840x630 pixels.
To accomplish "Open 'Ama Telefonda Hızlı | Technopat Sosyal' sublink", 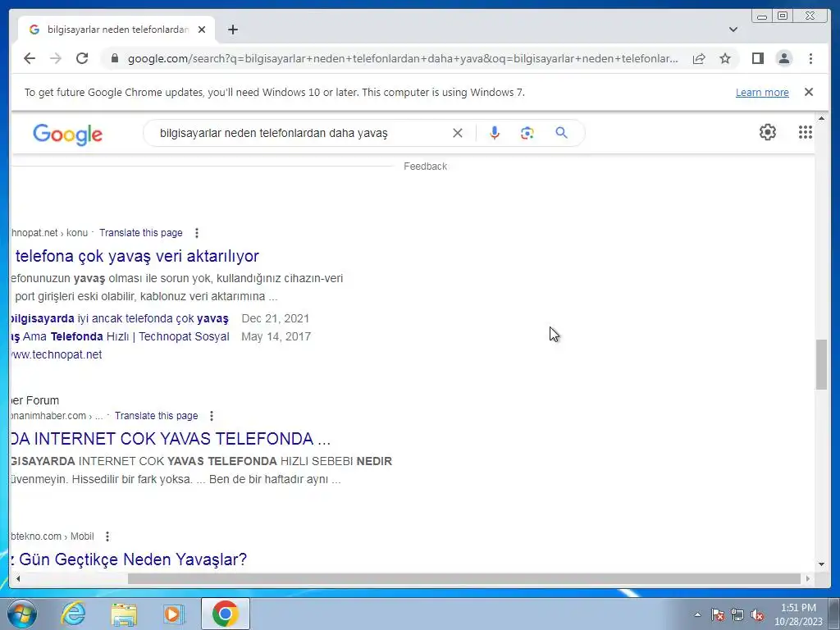I will [120, 336].
